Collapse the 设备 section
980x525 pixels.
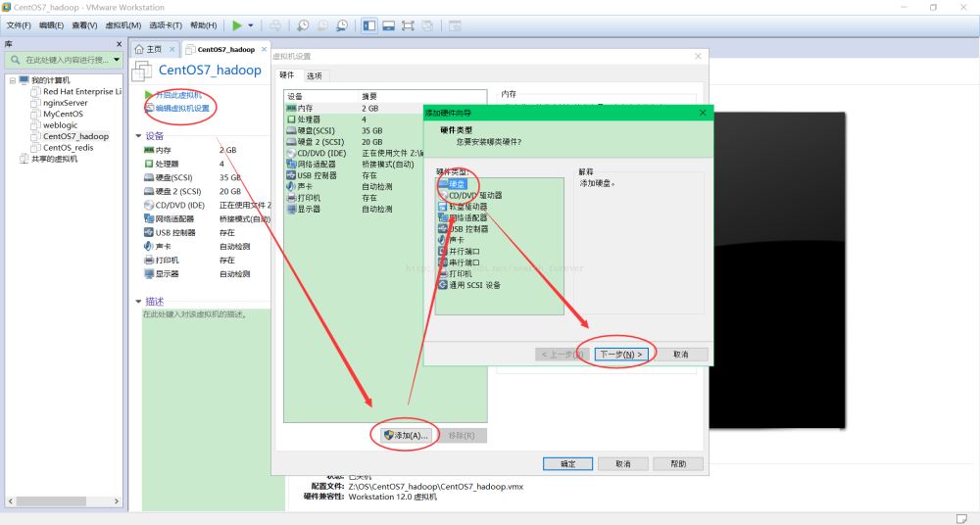pos(139,136)
